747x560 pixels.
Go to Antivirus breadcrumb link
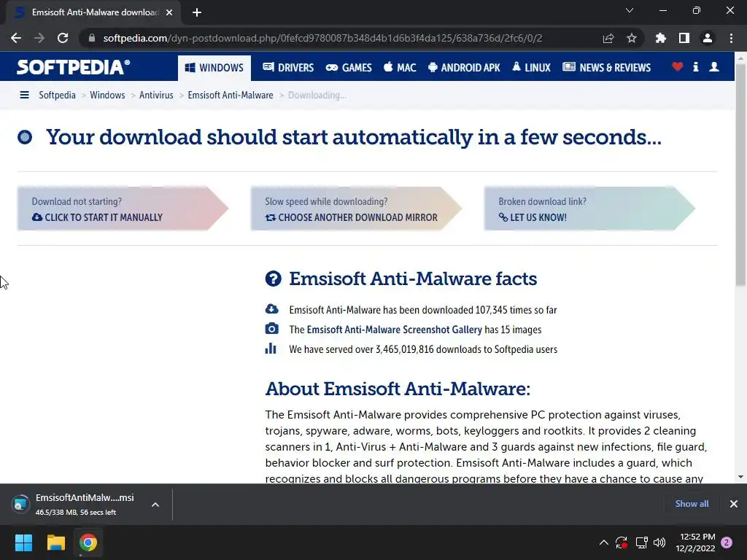[156, 95]
